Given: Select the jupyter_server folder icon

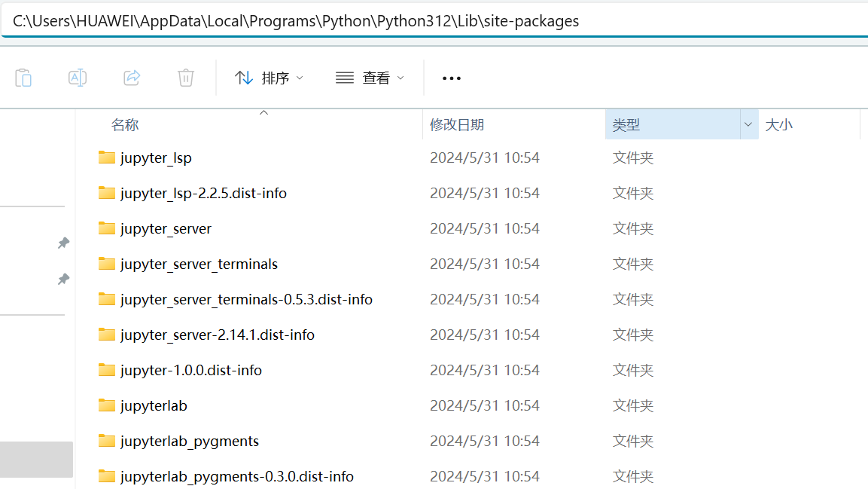Looking at the screenshot, I should (107, 228).
